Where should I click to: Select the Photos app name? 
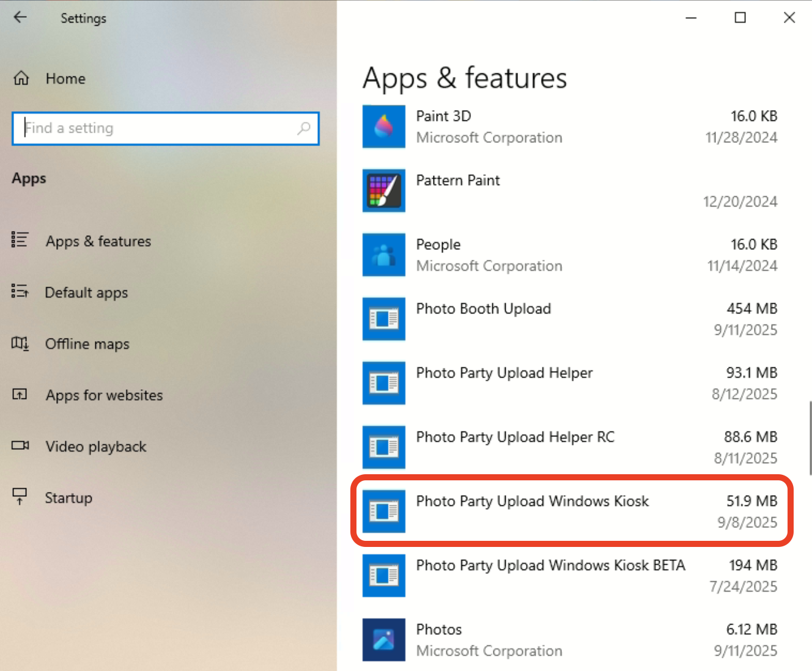pyautogui.click(x=439, y=629)
